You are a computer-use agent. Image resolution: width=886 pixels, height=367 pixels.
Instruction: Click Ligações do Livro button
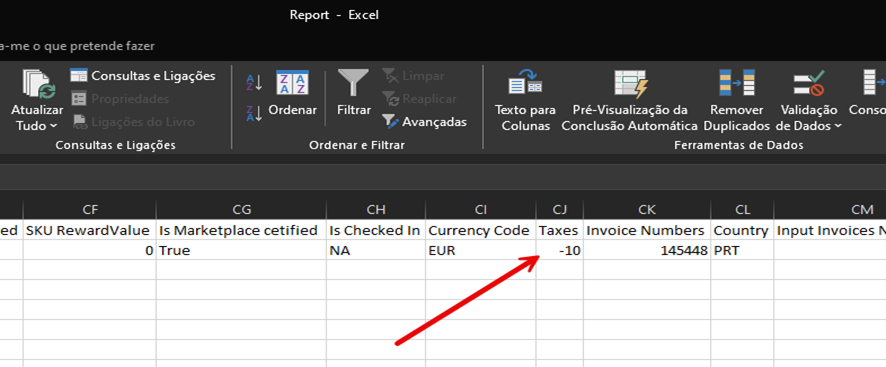pos(133,122)
